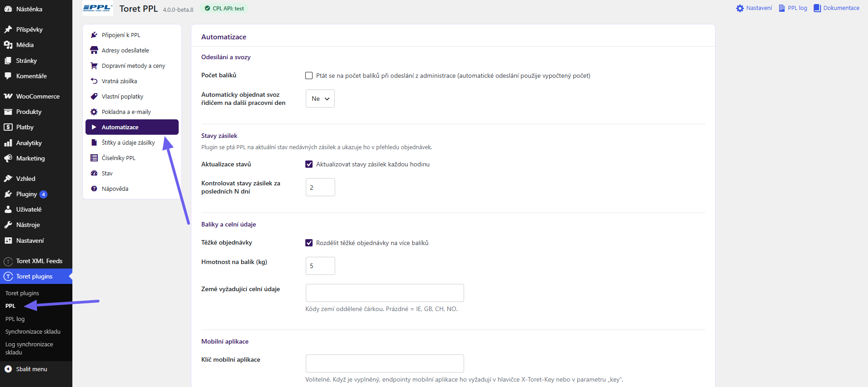
Task: Click the WooCommerce icon in sidebar
Action: click(x=8, y=96)
